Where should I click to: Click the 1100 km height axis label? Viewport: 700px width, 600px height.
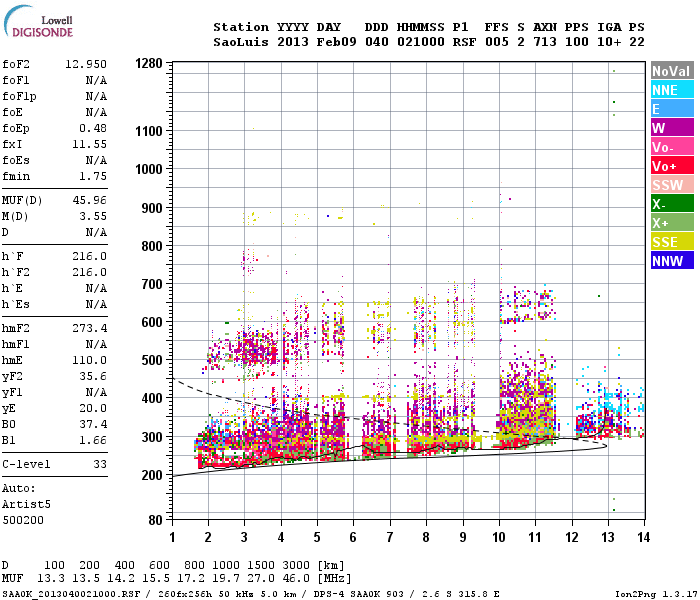(x=149, y=131)
